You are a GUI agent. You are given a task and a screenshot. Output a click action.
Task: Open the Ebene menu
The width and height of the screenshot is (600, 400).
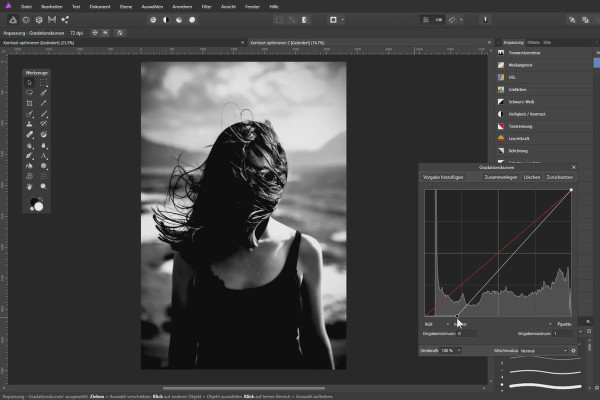click(126, 7)
